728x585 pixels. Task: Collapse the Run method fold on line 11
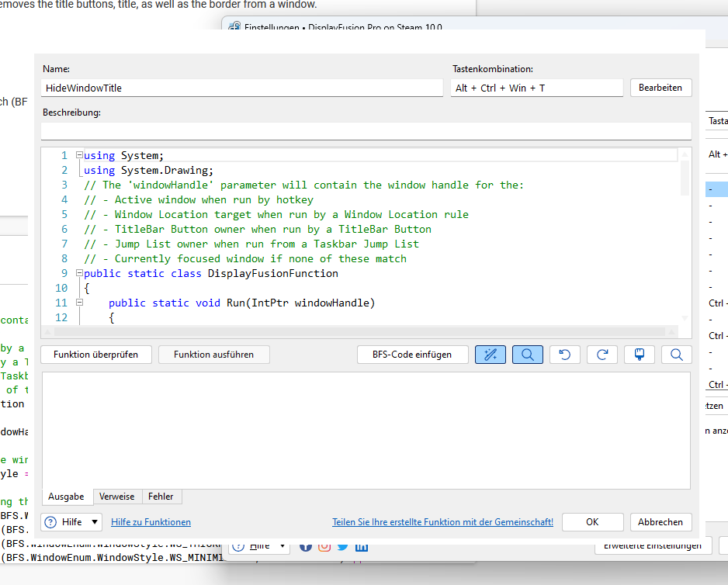point(79,303)
